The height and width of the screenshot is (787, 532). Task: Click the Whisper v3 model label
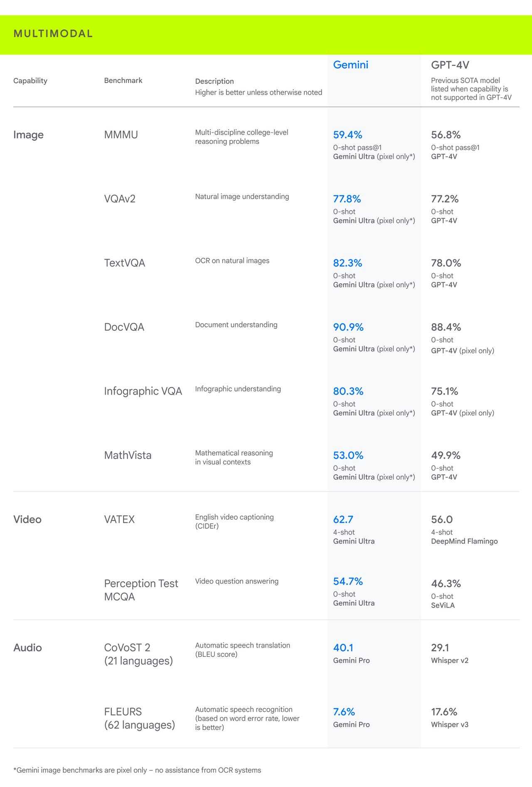point(449,724)
